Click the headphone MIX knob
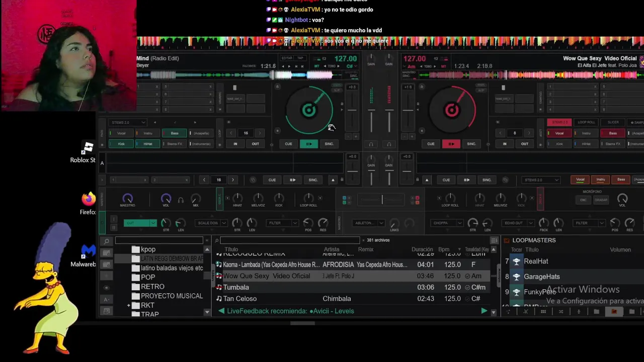Screen dimensions: 644x362 coord(196,199)
